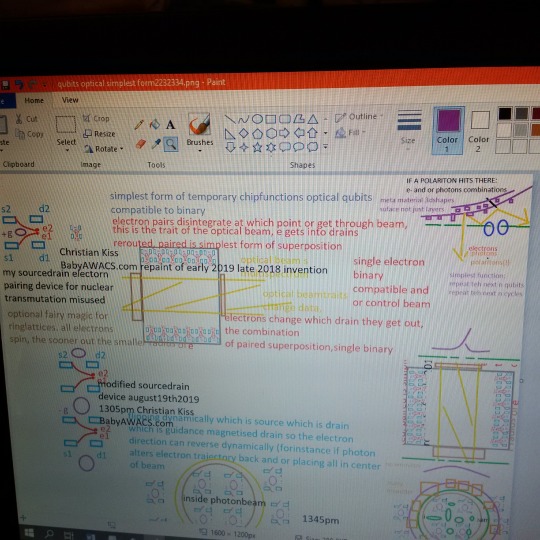Viewport: 540px width, 540px height.
Task: Choose the Cloud callout shape
Action: (x=312, y=147)
